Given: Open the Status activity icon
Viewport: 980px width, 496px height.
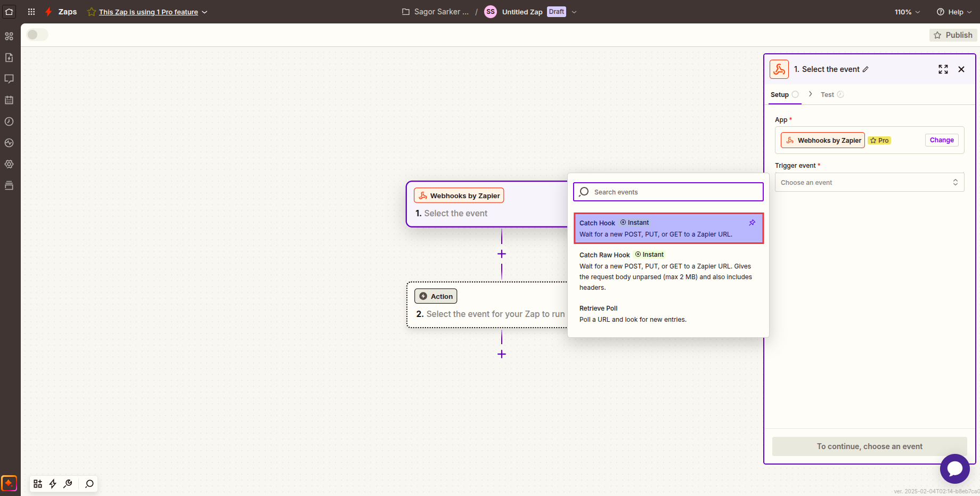Looking at the screenshot, I should tap(9, 143).
